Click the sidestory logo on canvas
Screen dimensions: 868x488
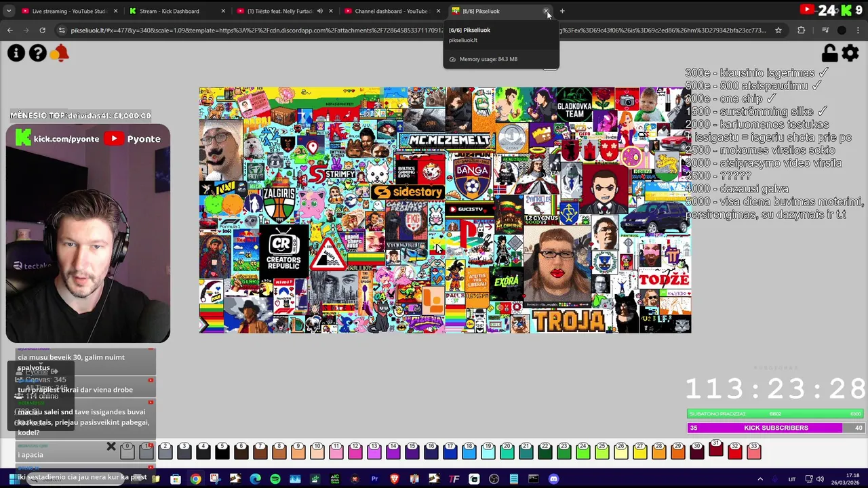click(x=408, y=192)
